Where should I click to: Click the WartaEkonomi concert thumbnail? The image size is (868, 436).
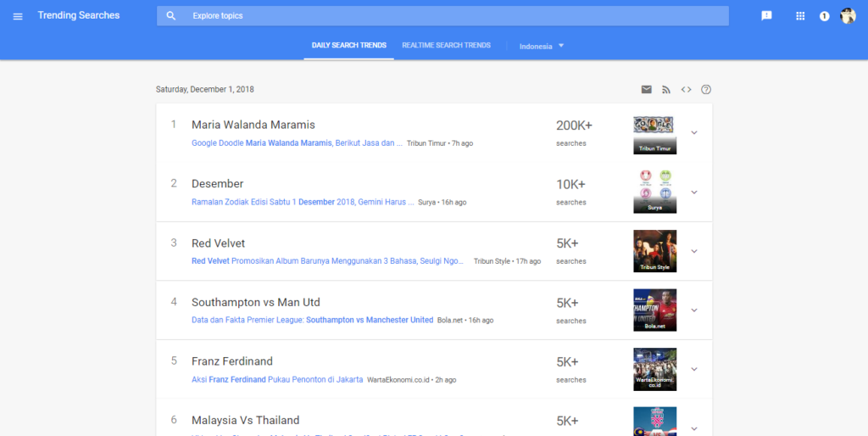655,370
